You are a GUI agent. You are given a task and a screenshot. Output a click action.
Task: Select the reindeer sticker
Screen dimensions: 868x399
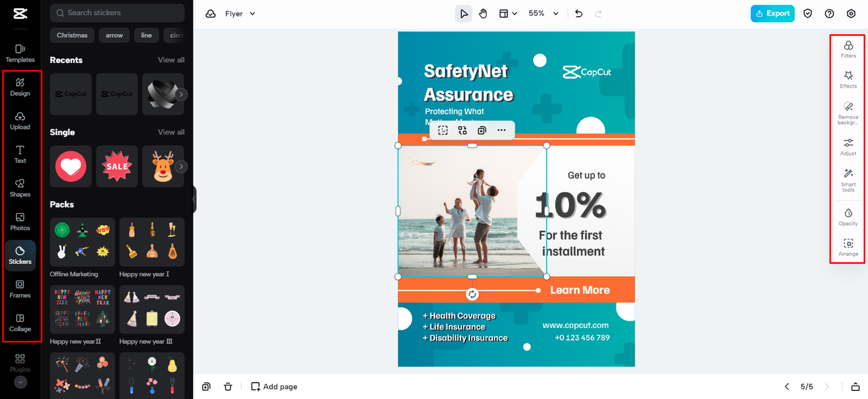coord(163,166)
